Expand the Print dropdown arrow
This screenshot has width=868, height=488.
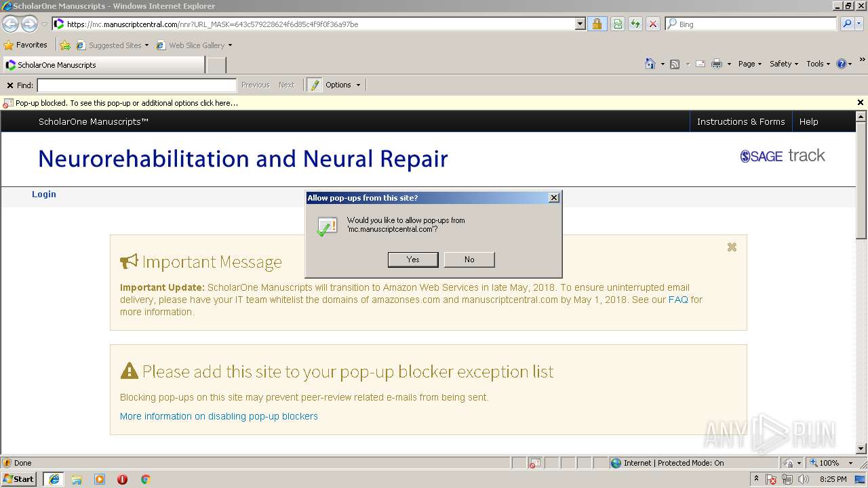point(729,64)
